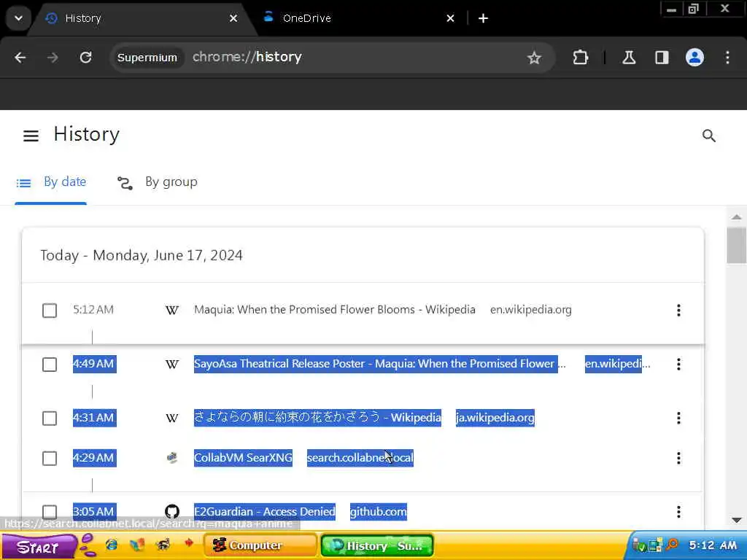The image size is (747, 560).
Task: Check the 4:49 AM SayoAsa entry checkbox
Action: click(x=50, y=365)
